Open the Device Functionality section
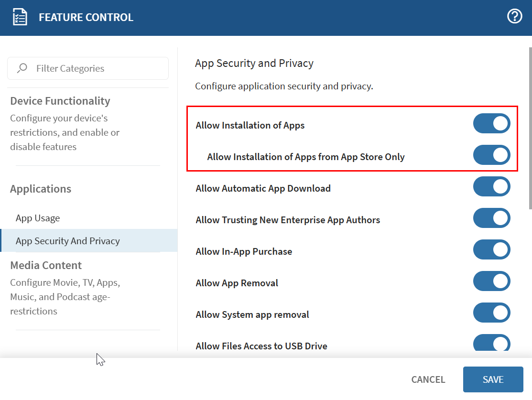The width and height of the screenshot is (532, 400). pos(60,101)
